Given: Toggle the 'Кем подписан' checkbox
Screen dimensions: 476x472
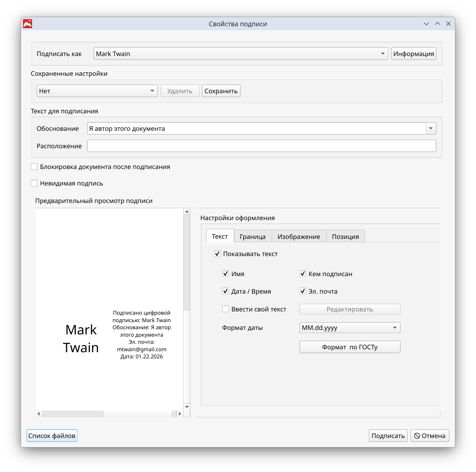Looking at the screenshot, I should coord(303,274).
